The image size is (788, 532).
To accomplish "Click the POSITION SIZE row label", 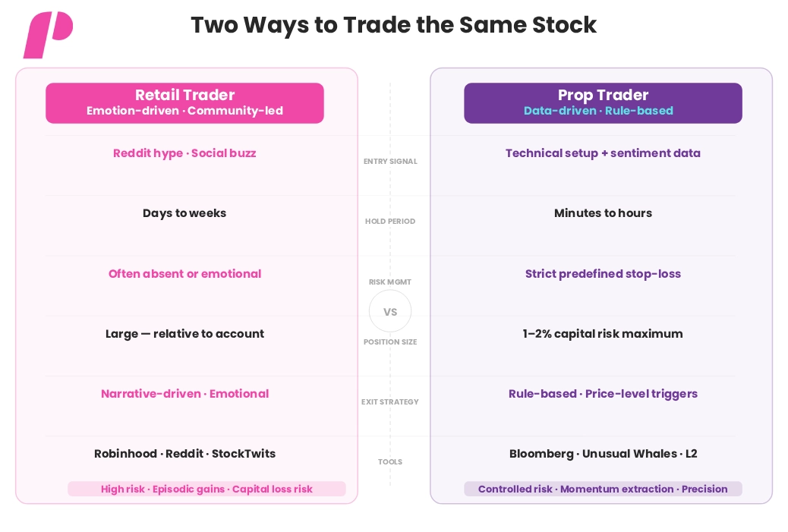I will (390, 342).
